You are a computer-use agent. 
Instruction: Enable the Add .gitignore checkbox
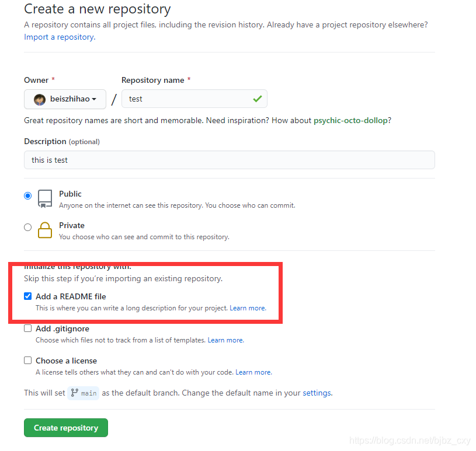coord(27,328)
